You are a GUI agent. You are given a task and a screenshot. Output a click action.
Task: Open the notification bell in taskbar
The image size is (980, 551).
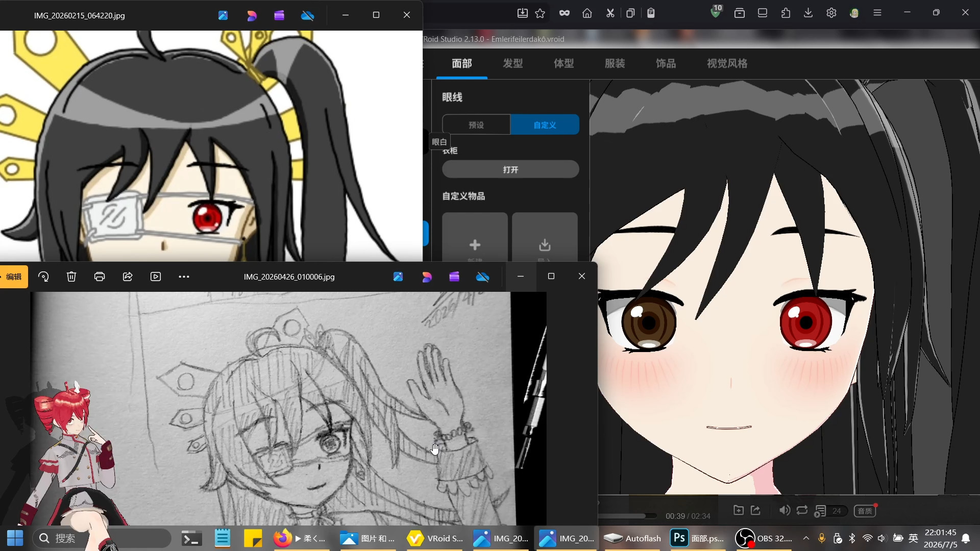click(x=966, y=538)
